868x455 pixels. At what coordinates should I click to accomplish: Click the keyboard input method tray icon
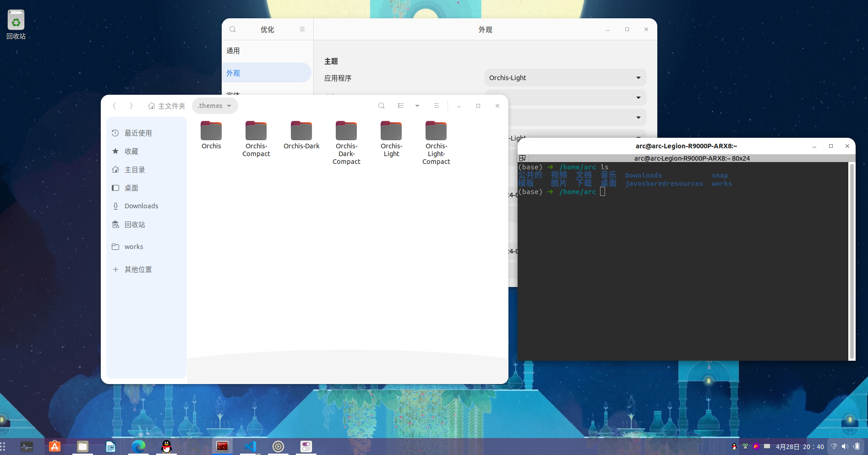[x=767, y=446]
